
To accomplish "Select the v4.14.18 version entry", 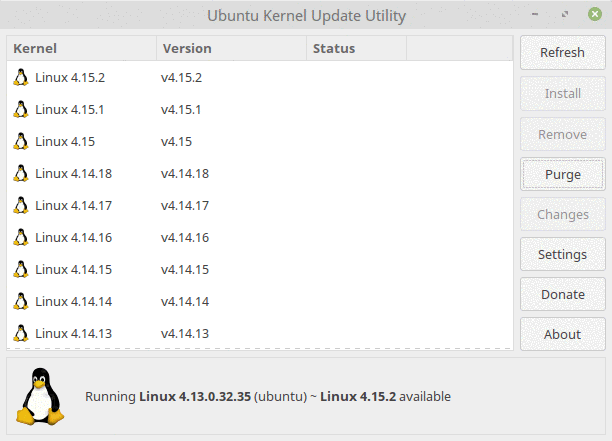I will click(x=185, y=173).
